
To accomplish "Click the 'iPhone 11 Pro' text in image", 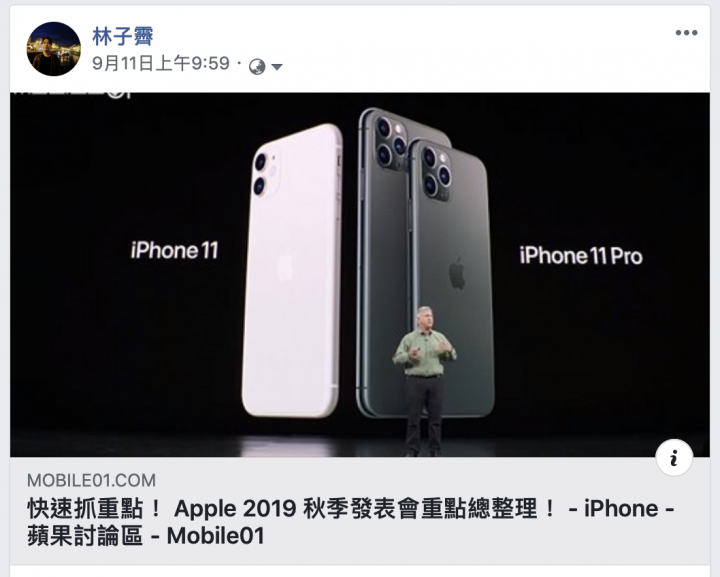I will pyautogui.click(x=581, y=256).
